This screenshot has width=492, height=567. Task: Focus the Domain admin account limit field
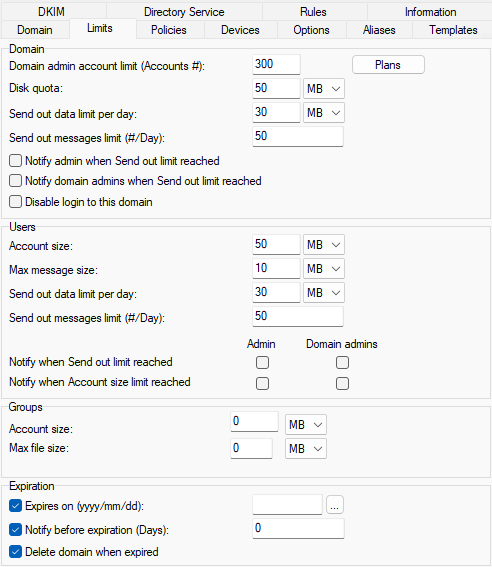pos(277,64)
